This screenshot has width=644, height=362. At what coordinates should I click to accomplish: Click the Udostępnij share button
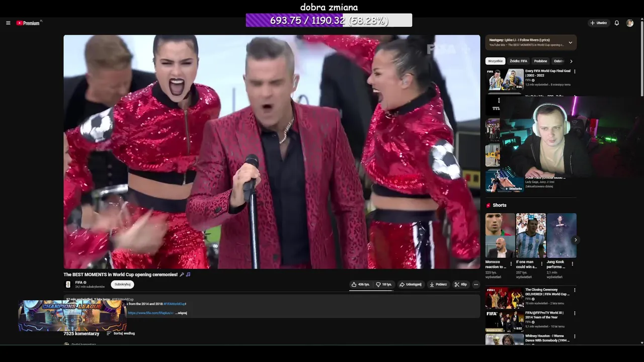point(411,285)
